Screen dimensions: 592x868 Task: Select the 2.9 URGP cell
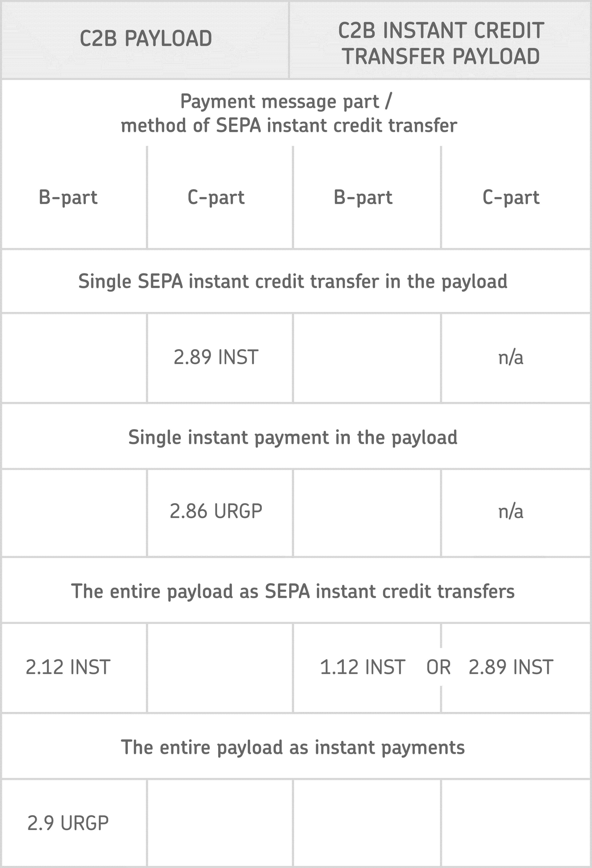click(68, 823)
